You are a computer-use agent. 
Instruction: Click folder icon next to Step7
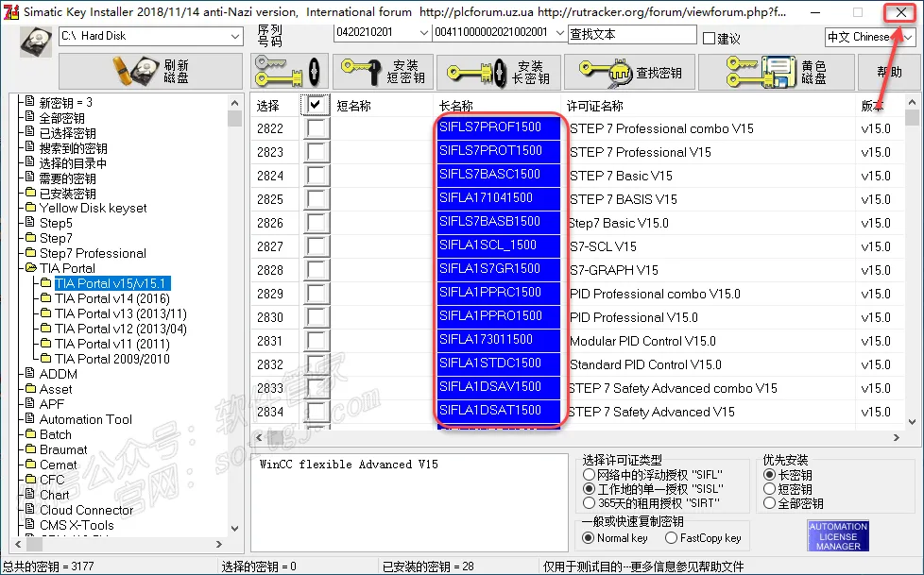[30, 237]
